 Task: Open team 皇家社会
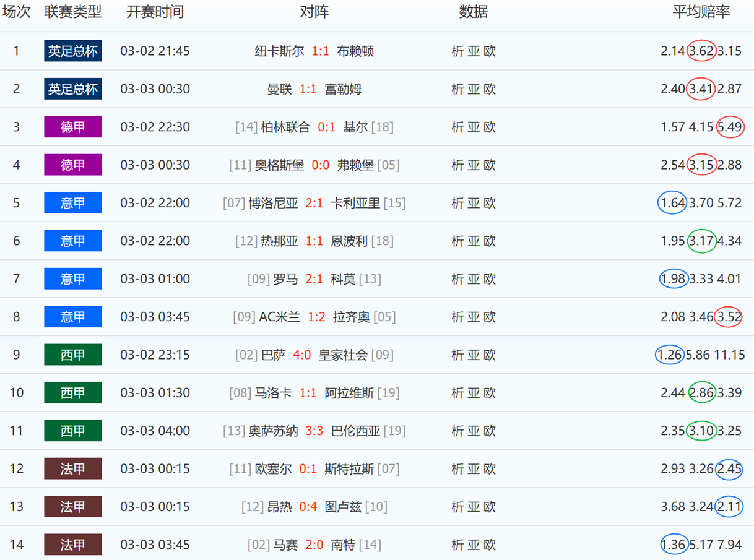pos(343,355)
